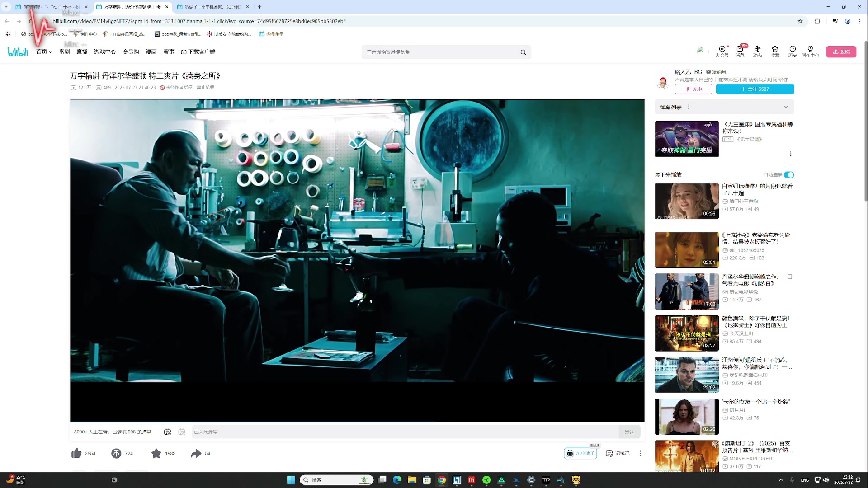868x488 pixels.
Task: Open the 收藏 favorites icon
Action: (x=775, y=52)
